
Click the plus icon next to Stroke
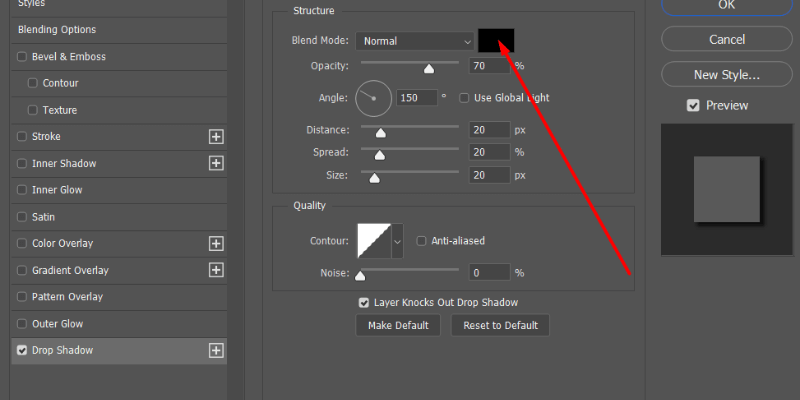(215, 136)
